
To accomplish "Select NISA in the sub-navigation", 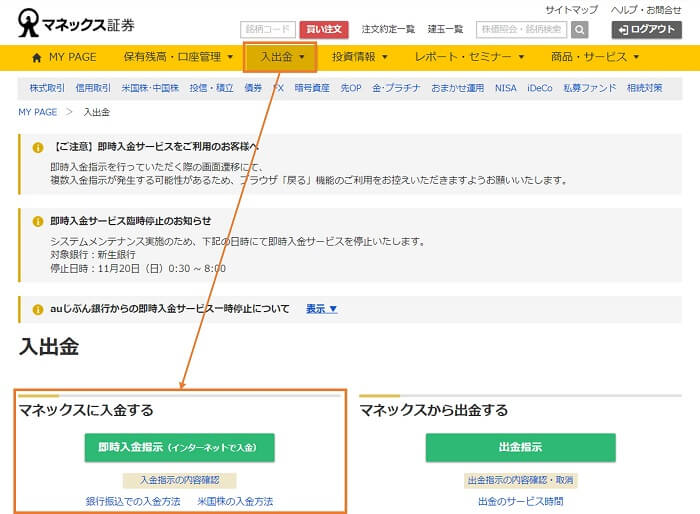I will 505,88.
